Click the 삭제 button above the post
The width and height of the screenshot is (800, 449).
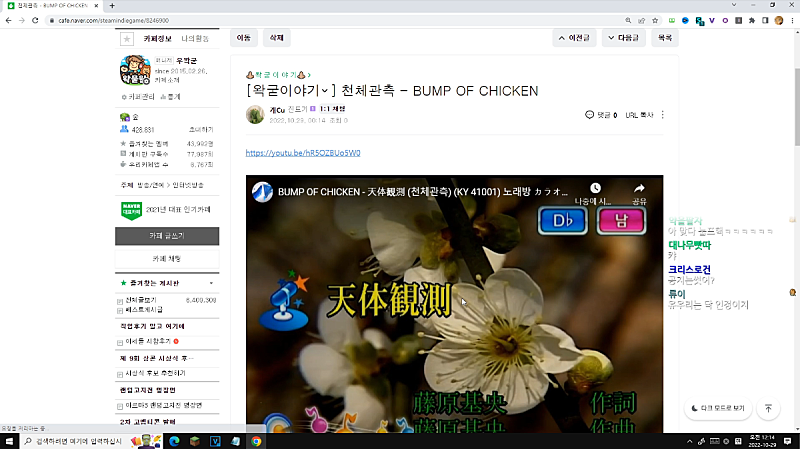pos(277,38)
